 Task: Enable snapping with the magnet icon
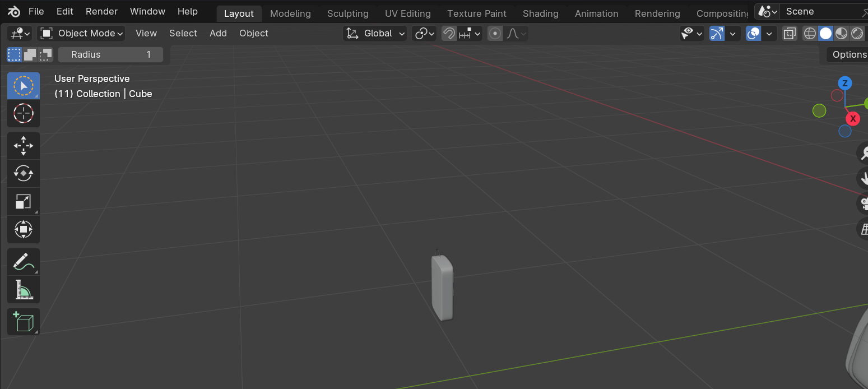448,33
